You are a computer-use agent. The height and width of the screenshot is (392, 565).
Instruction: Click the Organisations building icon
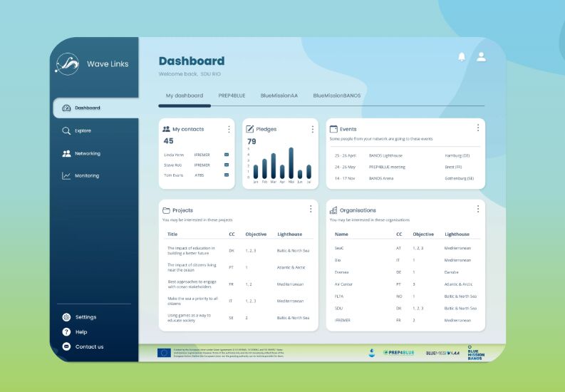click(x=333, y=210)
